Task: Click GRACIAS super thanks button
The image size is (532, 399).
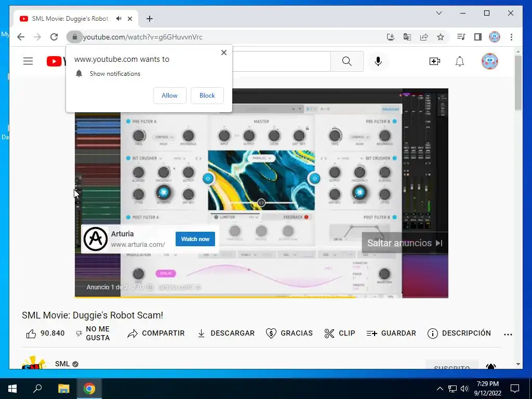Action: 289,334
